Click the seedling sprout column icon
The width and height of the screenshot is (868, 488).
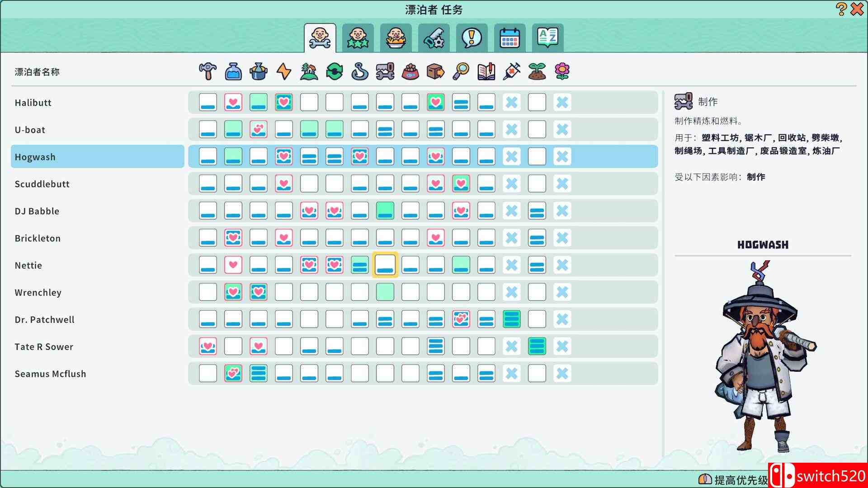[x=537, y=71]
